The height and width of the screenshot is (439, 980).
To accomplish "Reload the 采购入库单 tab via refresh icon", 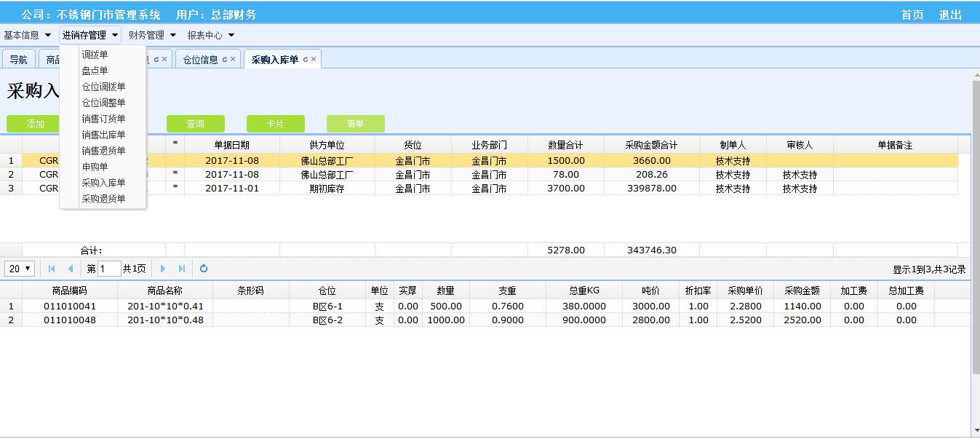I will click(306, 60).
